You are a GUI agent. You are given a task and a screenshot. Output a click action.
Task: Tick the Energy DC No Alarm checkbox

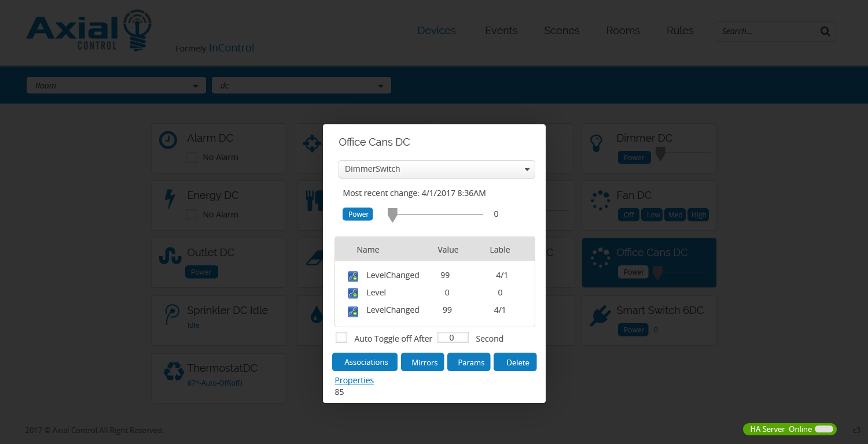point(192,214)
